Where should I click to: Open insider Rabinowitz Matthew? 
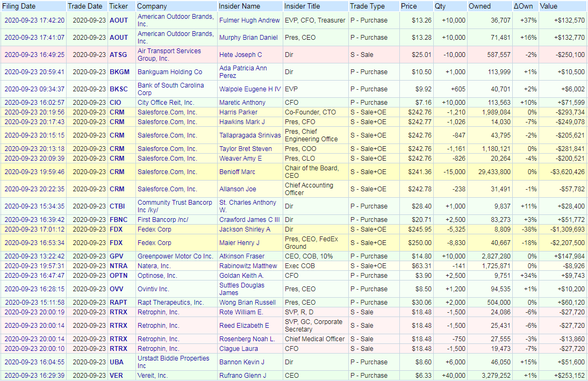coord(248,266)
